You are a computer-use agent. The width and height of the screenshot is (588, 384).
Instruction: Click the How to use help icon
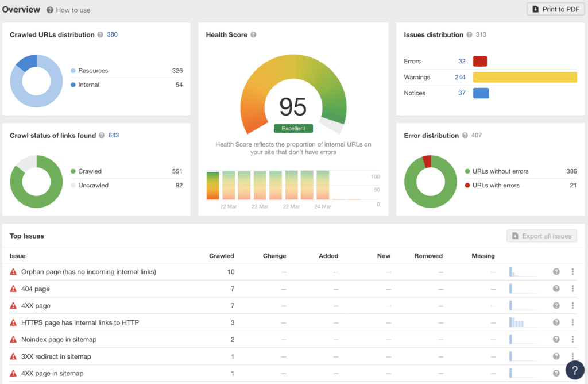coord(50,10)
